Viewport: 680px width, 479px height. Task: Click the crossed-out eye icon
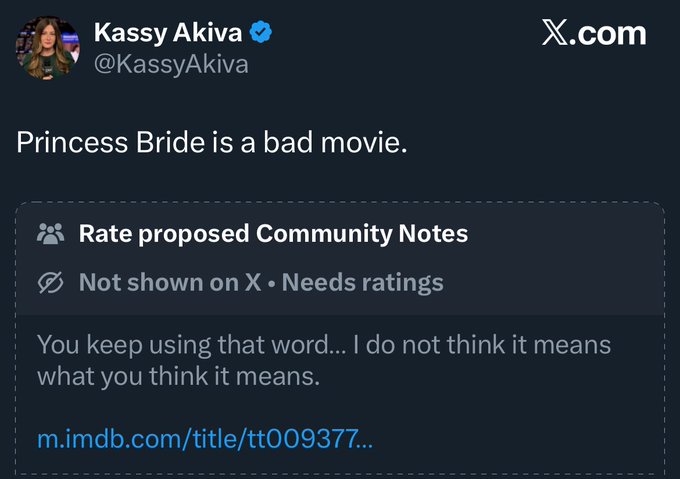tap(50, 283)
